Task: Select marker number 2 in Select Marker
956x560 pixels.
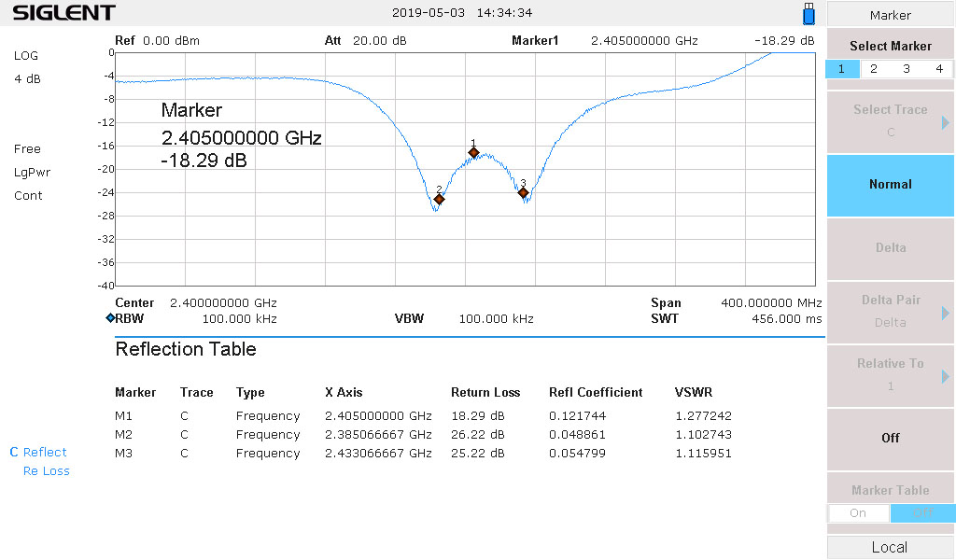Action: click(x=874, y=69)
